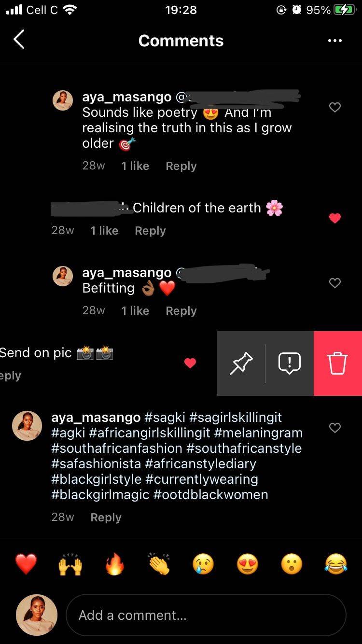
Task: Insert the fire emoji quick reaction
Action: pyautogui.click(x=114, y=564)
